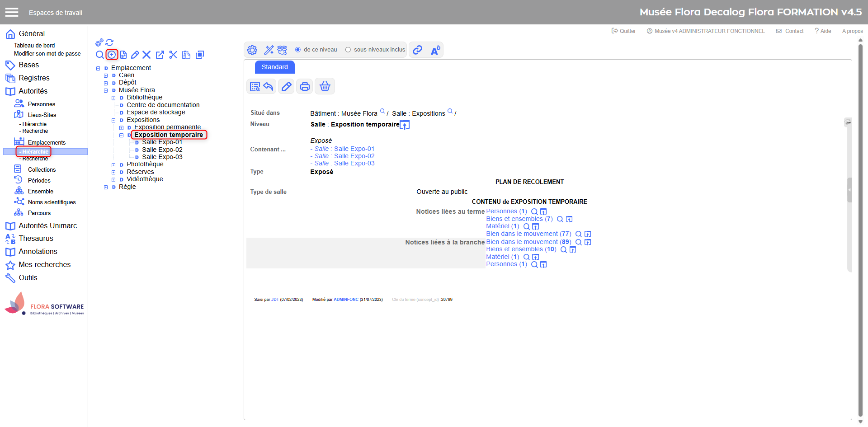Image resolution: width=868 pixels, height=427 pixels.
Task: Select the 'sous-niveaux inclus' radio option
Action: [x=348, y=50]
